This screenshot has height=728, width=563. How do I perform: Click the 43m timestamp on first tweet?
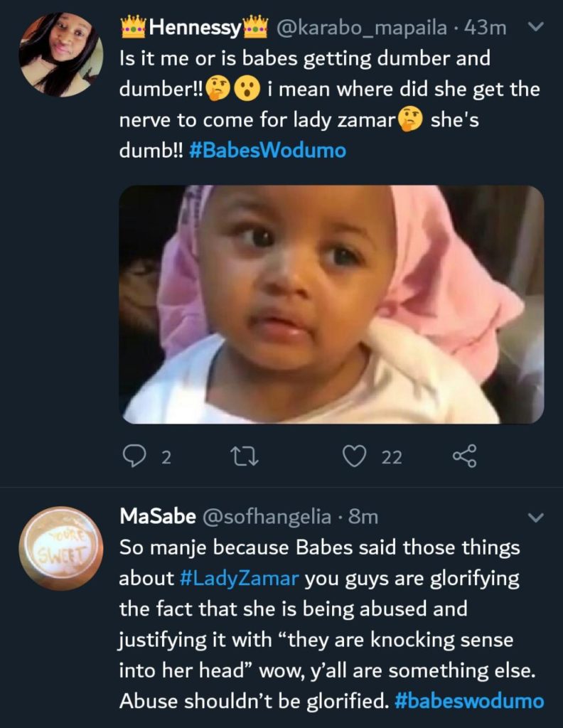(485, 28)
